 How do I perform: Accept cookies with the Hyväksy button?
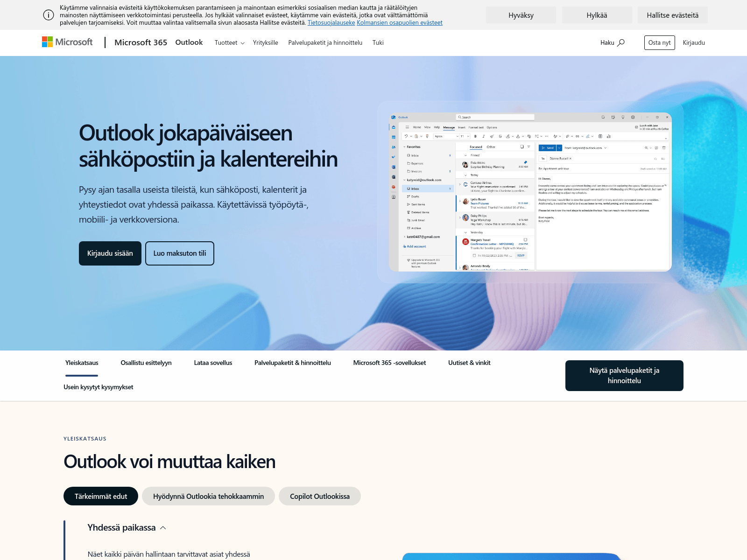point(521,15)
